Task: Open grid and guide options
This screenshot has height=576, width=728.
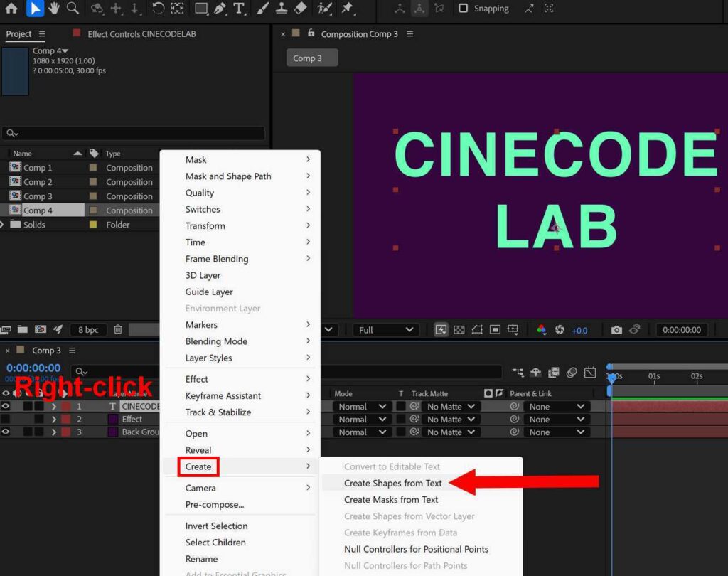Action: (x=513, y=330)
